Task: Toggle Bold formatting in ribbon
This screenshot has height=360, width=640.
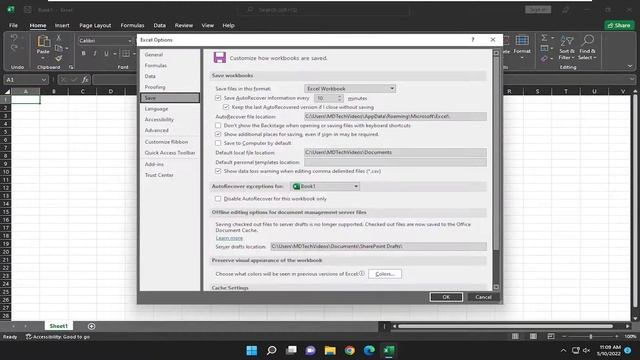Action: point(84,53)
